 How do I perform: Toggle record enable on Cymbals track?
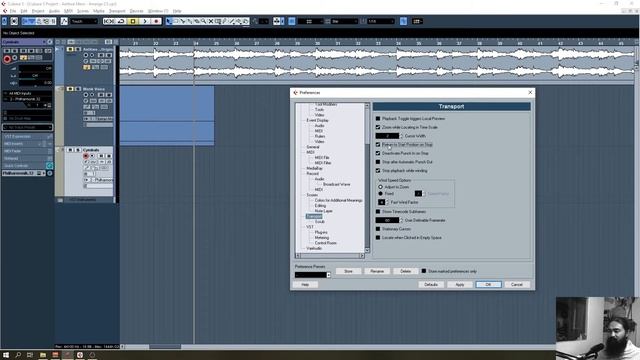(86, 156)
